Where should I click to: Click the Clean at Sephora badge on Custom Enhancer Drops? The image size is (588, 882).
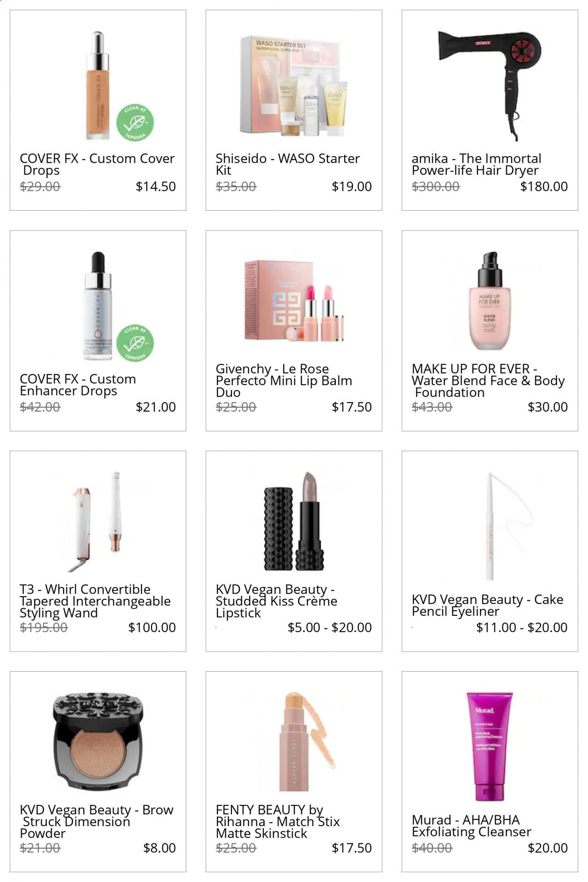point(135,343)
